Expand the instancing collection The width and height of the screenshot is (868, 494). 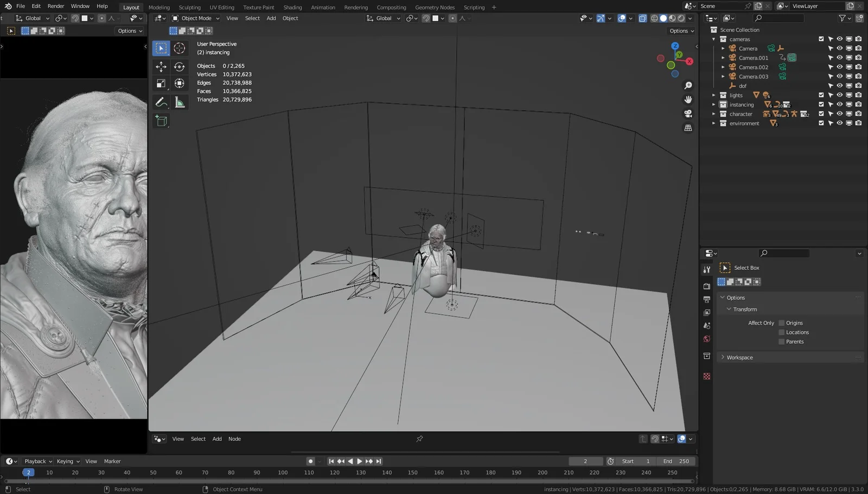[713, 104]
